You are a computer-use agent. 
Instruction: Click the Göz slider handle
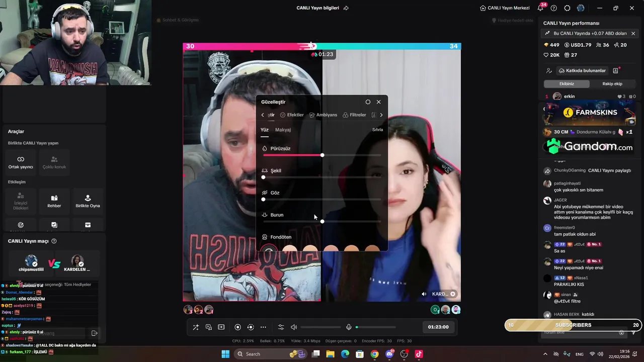click(263, 199)
